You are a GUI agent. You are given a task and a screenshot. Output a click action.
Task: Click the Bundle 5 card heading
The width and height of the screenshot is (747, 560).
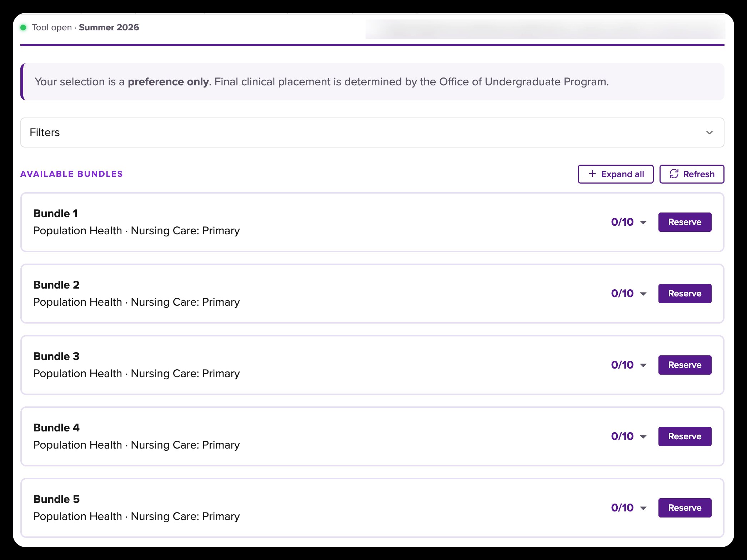tap(56, 499)
